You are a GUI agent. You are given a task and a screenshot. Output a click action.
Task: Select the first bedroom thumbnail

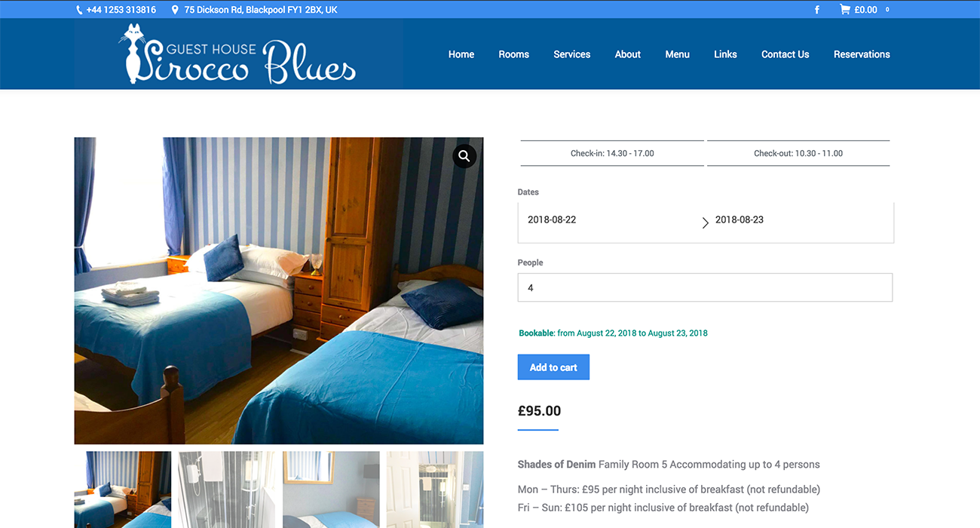coord(122,490)
